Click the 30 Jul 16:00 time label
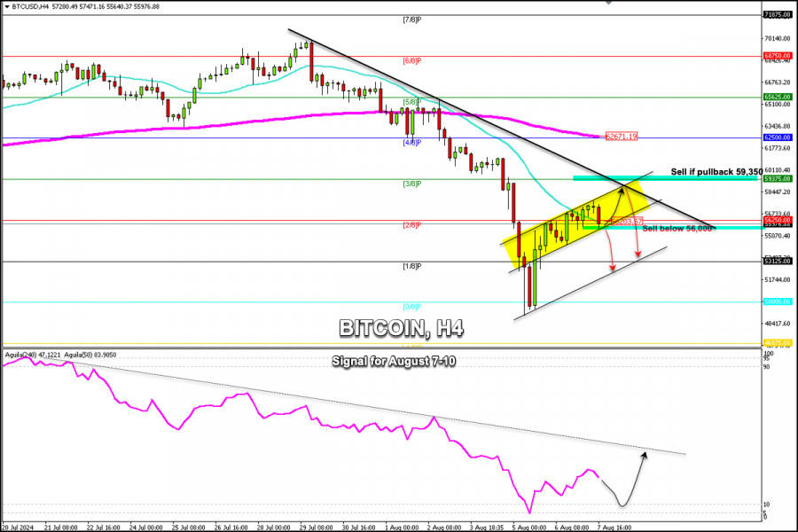Image resolution: width=798 pixels, height=532 pixels. tap(359, 528)
